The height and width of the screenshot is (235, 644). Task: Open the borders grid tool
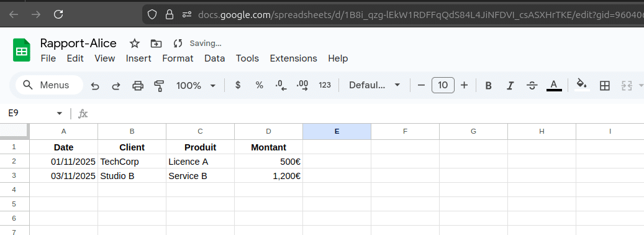coord(605,85)
